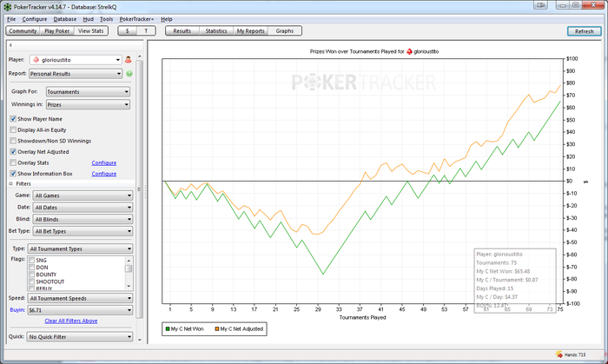608x364 pixels.
Task: Click Clear All Filters Above link
Action: (x=71, y=321)
